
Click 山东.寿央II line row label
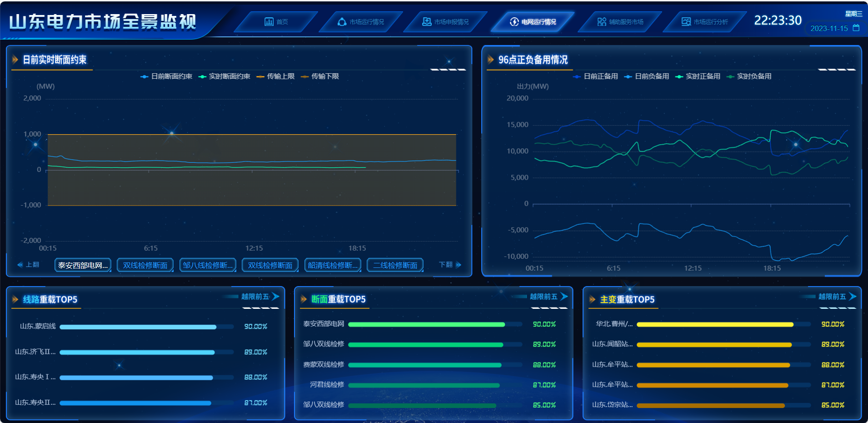35,403
